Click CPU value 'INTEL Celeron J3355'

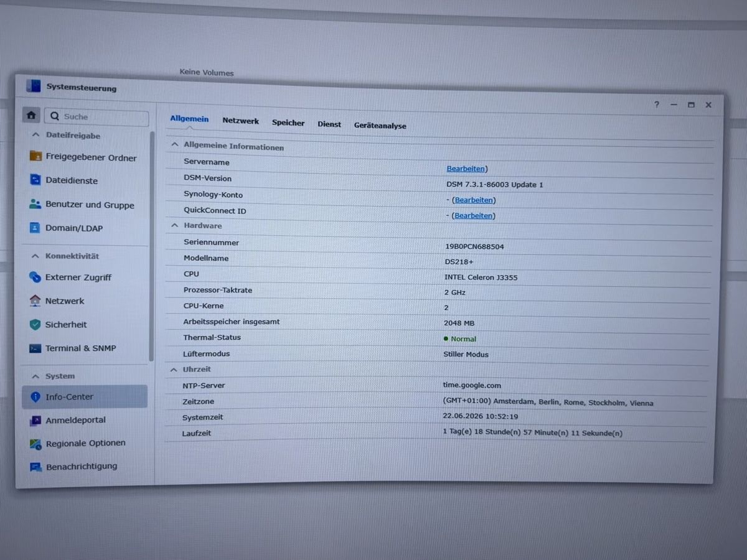click(x=481, y=278)
